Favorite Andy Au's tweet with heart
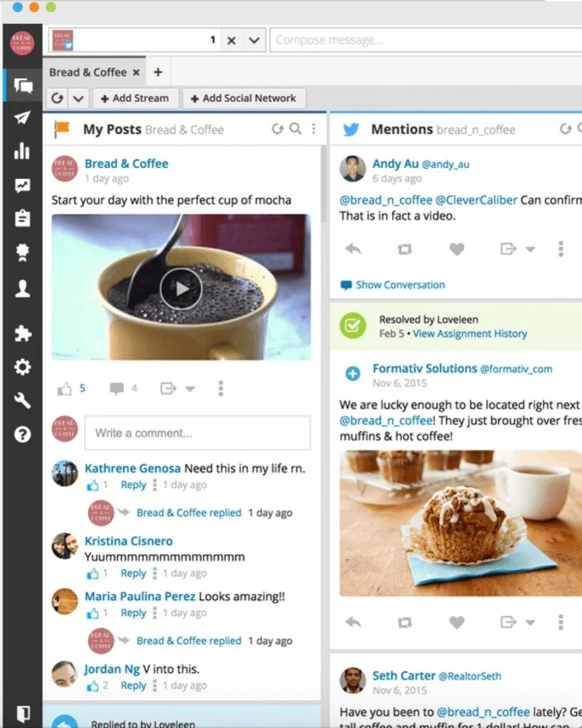The image size is (582, 728). (x=456, y=250)
